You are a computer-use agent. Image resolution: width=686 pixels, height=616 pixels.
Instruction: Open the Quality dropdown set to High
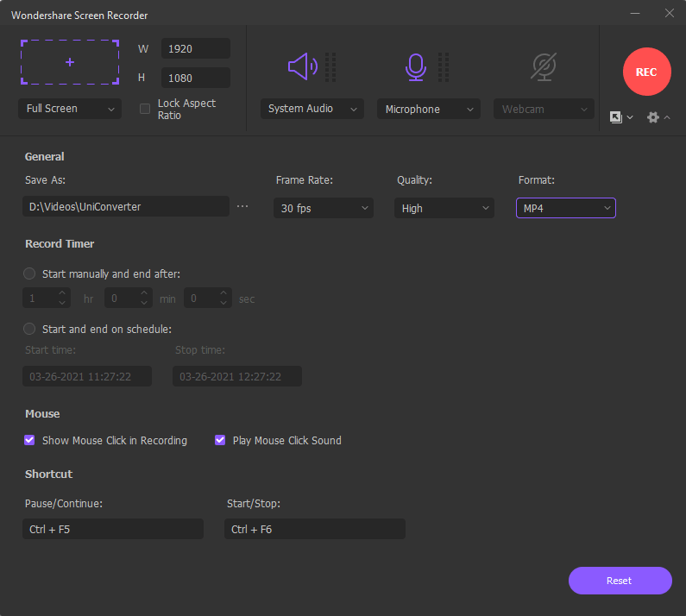point(444,208)
